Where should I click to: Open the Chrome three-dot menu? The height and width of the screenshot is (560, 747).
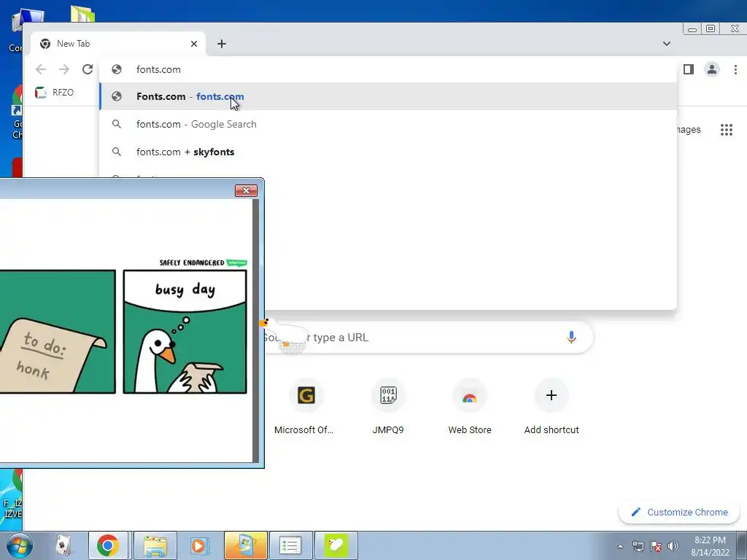click(735, 69)
